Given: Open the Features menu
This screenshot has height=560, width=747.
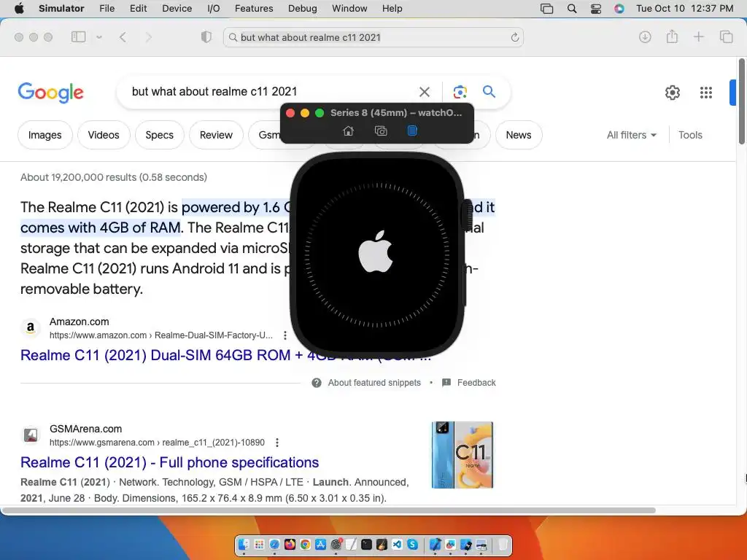Looking at the screenshot, I should pos(254,9).
